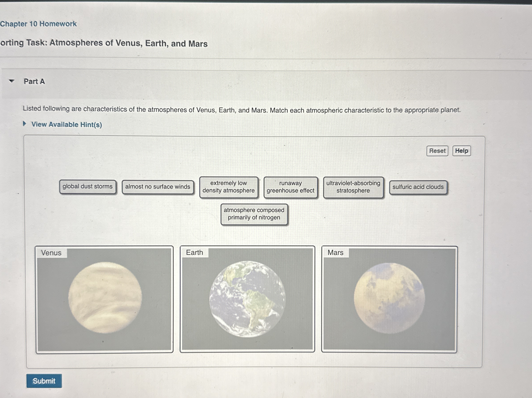Select runaway greenhouse effect tile
Image resolution: width=532 pixels, height=398 pixels.
(x=290, y=187)
